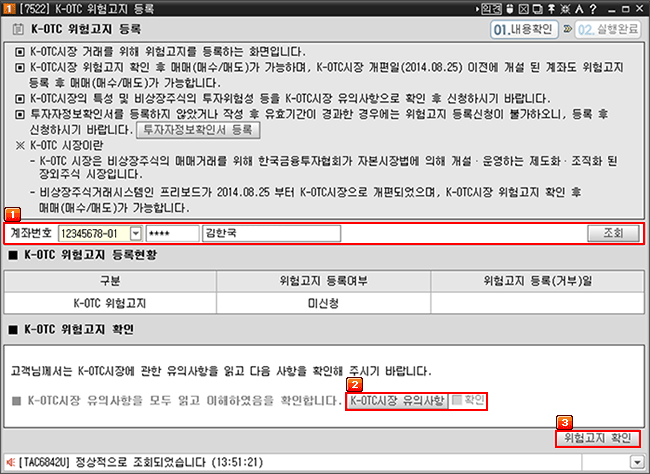Click the K-OTC 위험고지 등록현황 section heading
This screenshot has height=474, width=650.
90,255
